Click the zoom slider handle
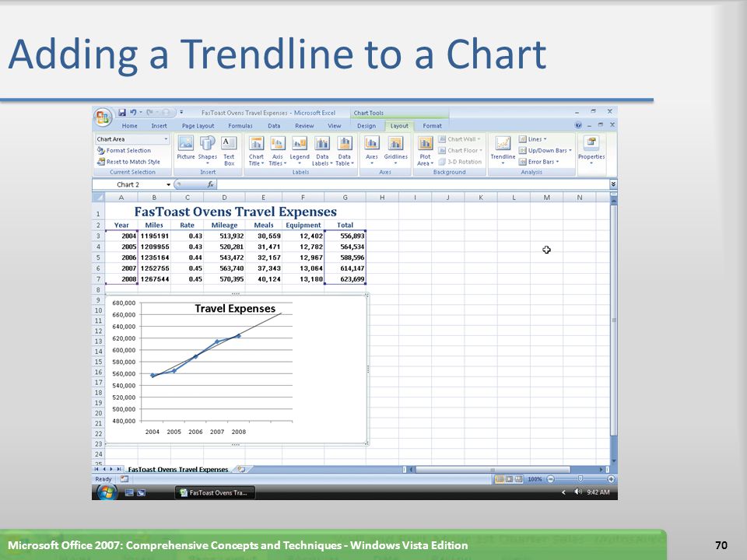747x560 pixels. [580, 478]
